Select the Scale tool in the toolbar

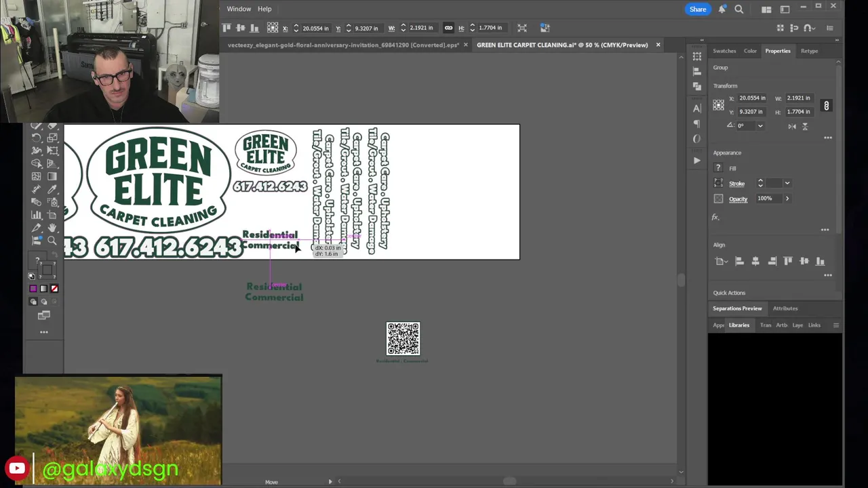pyautogui.click(x=52, y=137)
